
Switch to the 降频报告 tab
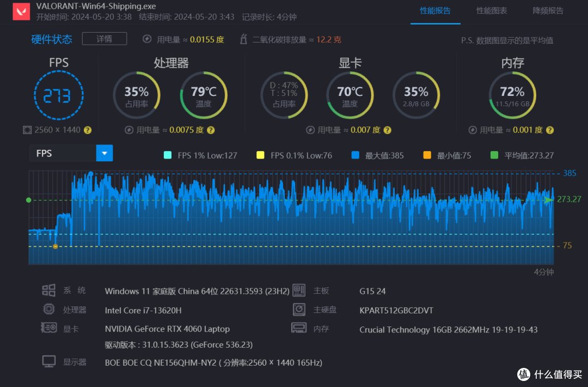[548, 11]
